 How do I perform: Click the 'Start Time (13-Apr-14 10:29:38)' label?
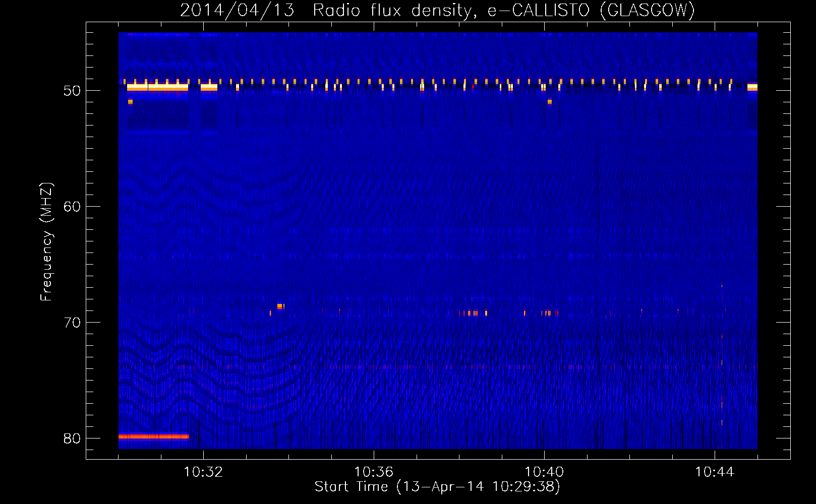coord(437,486)
